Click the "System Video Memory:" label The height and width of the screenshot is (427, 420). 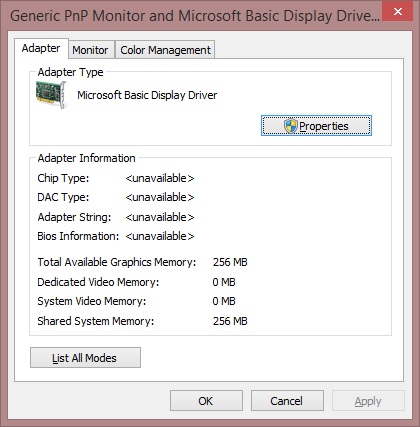click(x=92, y=301)
